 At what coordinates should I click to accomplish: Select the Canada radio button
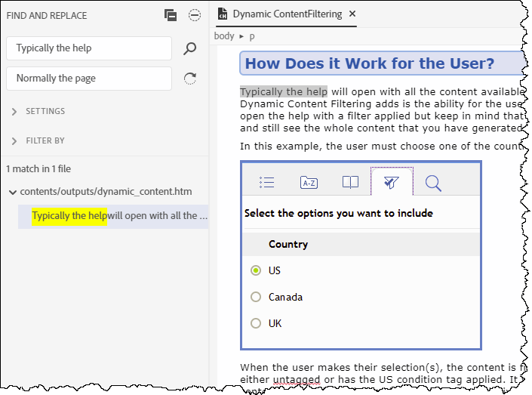click(256, 297)
